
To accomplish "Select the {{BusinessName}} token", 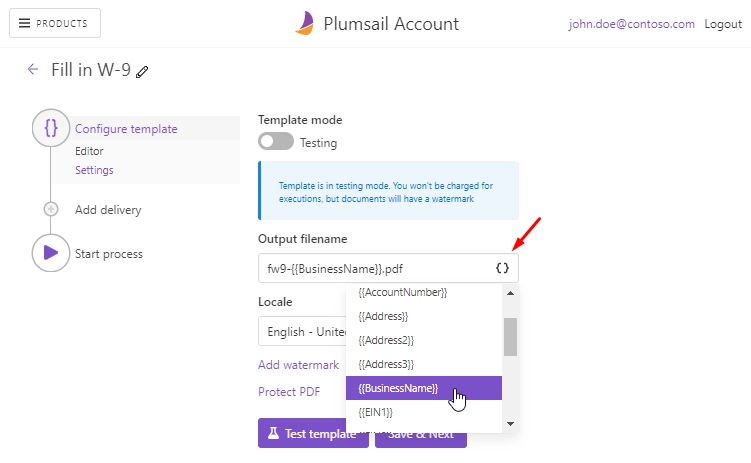I will tap(424, 388).
